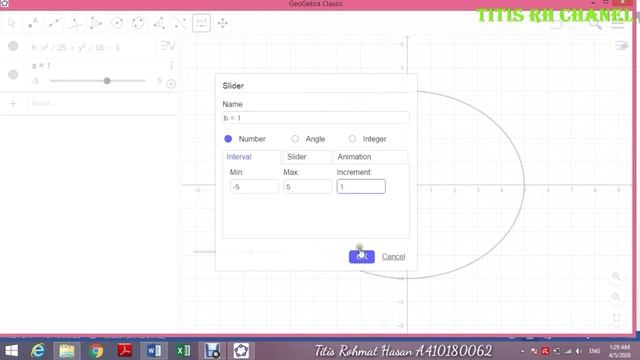Image resolution: width=640 pixels, height=360 pixels.
Task: Play animation for slider a
Action: (171, 84)
